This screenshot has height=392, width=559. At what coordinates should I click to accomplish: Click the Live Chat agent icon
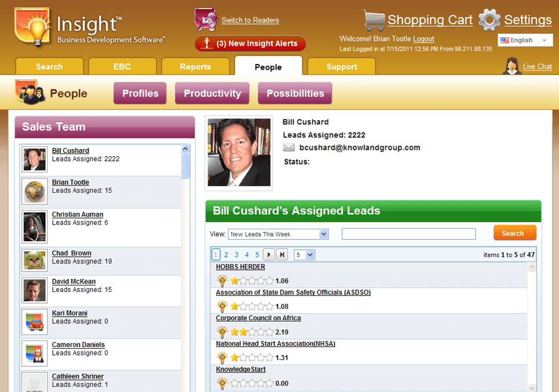pyautogui.click(x=512, y=66)
